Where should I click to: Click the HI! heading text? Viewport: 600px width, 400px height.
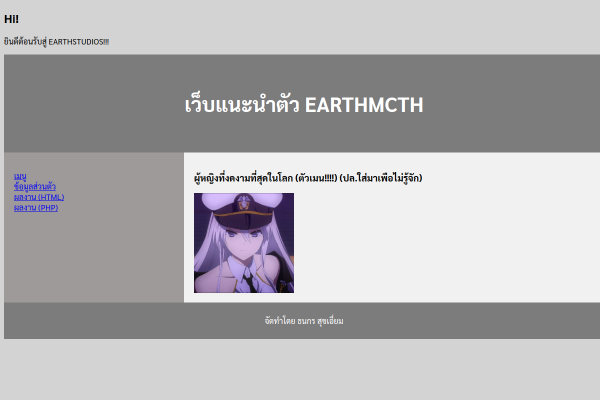click(x=11, y=19)
